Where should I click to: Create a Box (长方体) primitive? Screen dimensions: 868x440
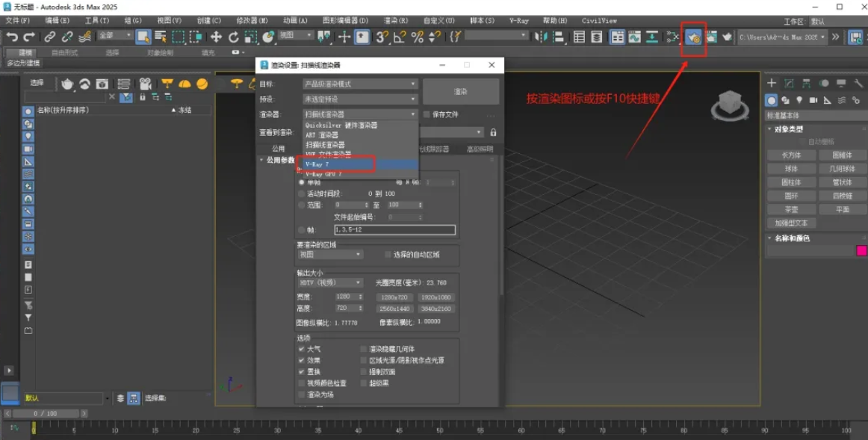[791, 155]
